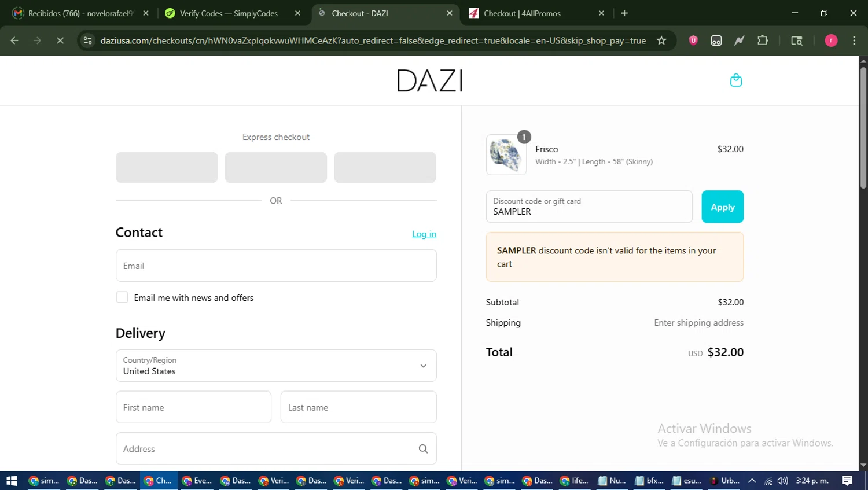The width and height of the screenshot is (868, 490).
Task: Go forward in browser history
Action: click(37, 40)
